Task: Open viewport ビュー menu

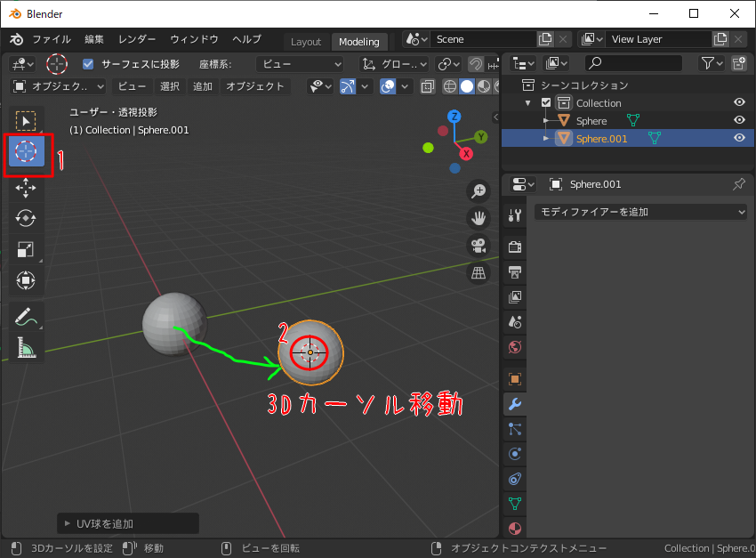Action: (x=132, y=86)
